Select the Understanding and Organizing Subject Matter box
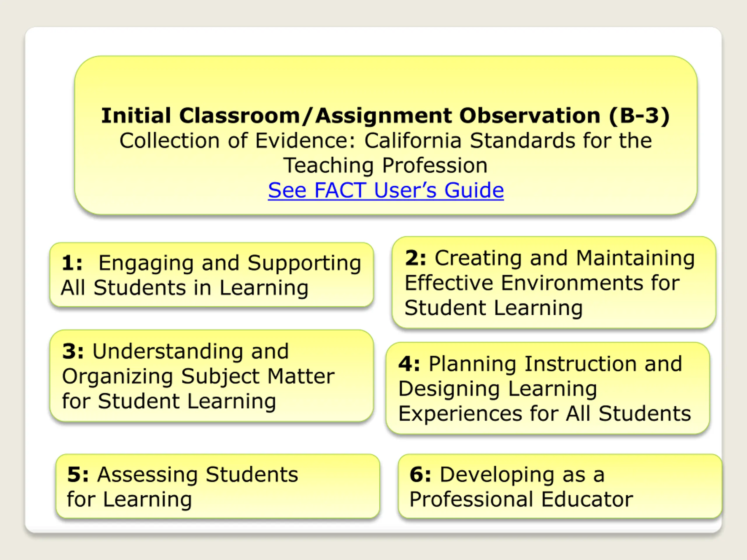Screen dimensions: 747x560 211,376
